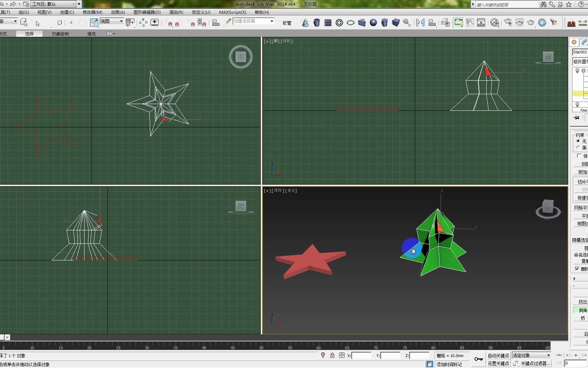Enable 自动关键点 (Auto Key) mode
The width and height of the screenshot is (588, 368).
pyautogui.click(x=498, y=356)
